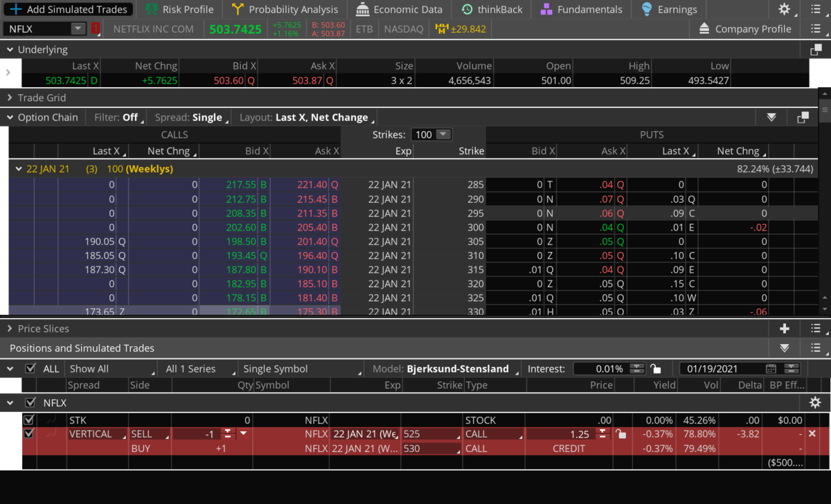Viewport: 831px width, 504px height.
Task: Collapse the Option Chain section
Action: click(x=10, y=118)
